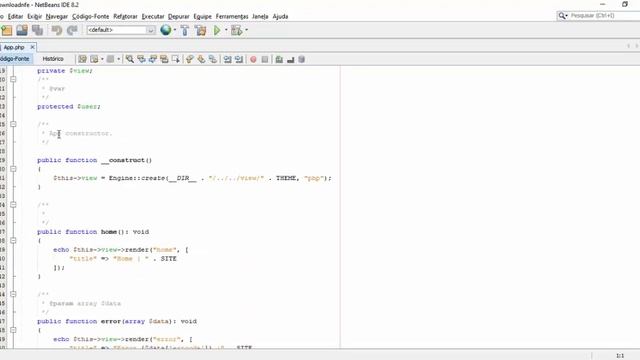Open the Debug Project dropdown arrow
This screenshot has height=360, width=640.
[246, 30]
